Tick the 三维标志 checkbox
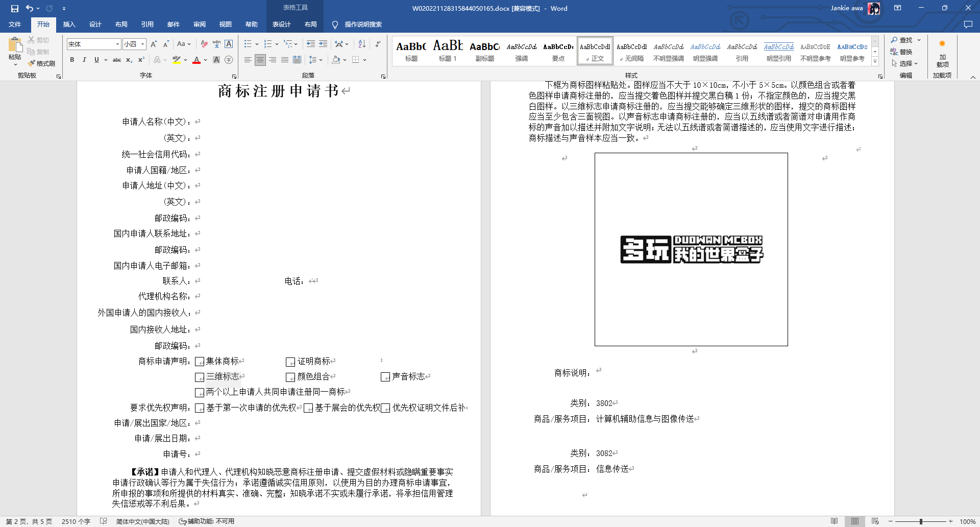The width and height of the screenshot is (980, 527). pos(200,377)
